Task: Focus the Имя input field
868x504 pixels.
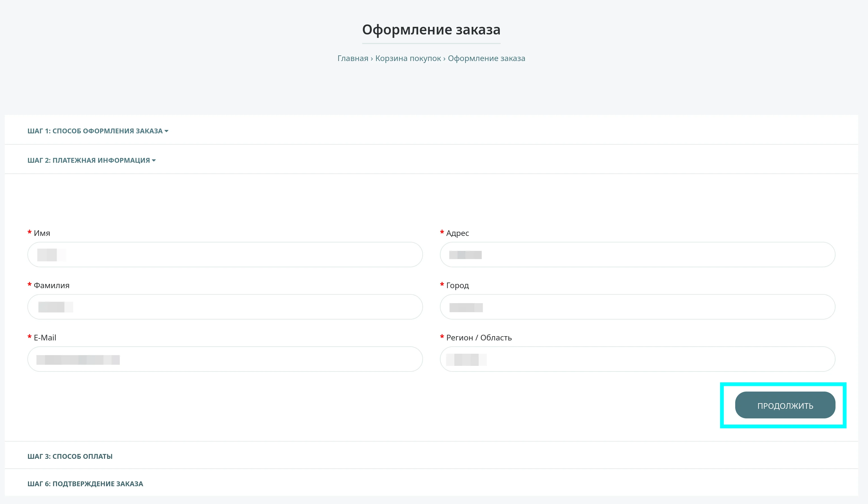Action: pyautogui.click(x=225, y=255)
